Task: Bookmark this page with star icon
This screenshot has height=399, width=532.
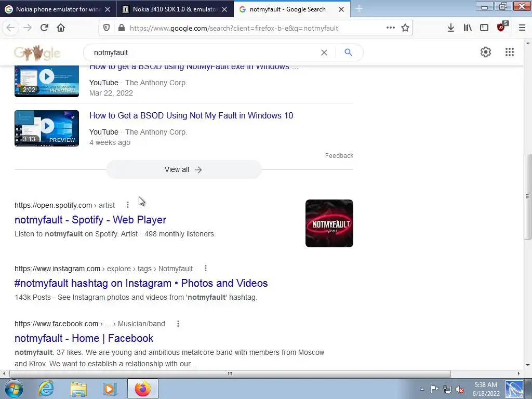Action: click(x=405, y=28)
